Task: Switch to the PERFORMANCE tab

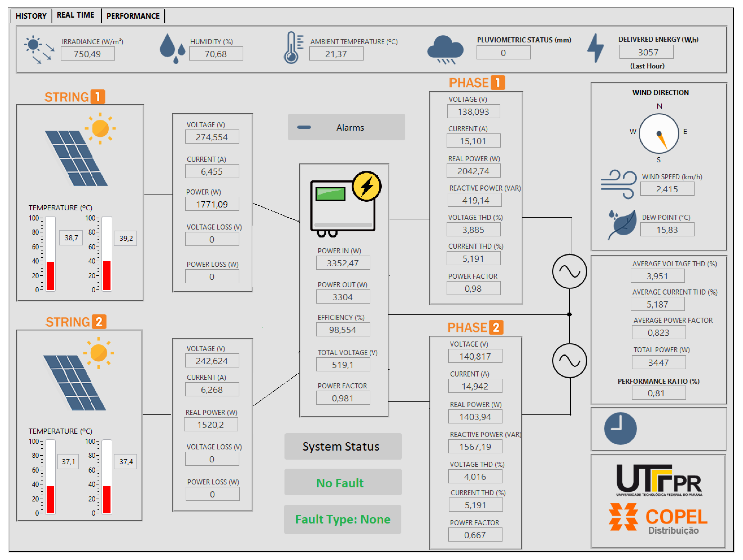Action: point(133,16)
